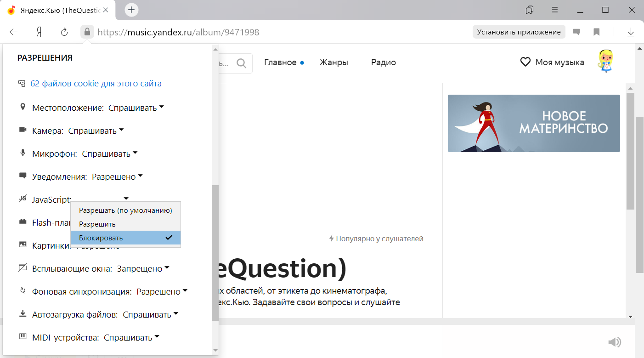Open the Главное navigation tab

[280, 63]
